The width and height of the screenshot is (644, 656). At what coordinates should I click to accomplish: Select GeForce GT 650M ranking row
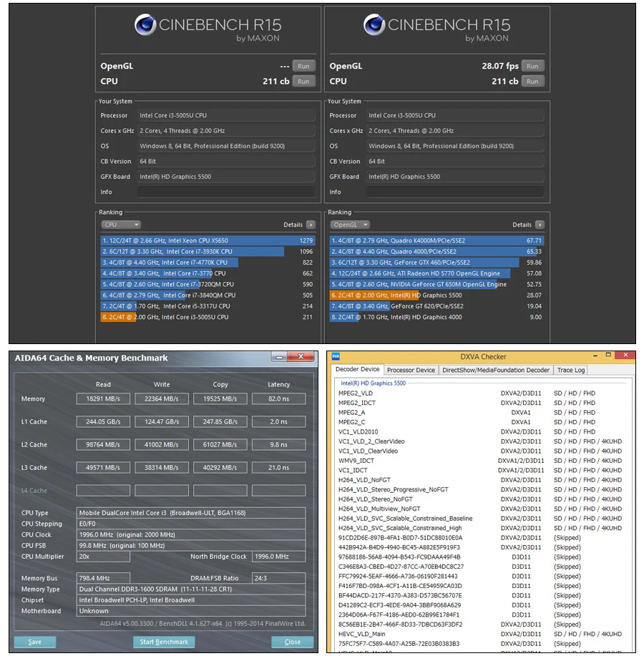pos(436,284)
